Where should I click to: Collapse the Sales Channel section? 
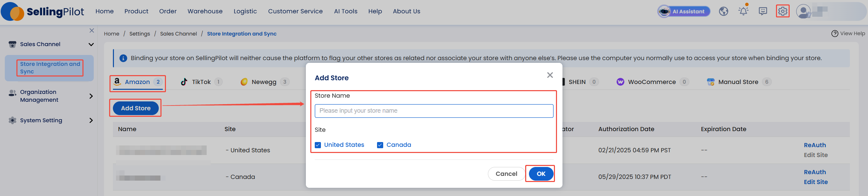(91, 44)
